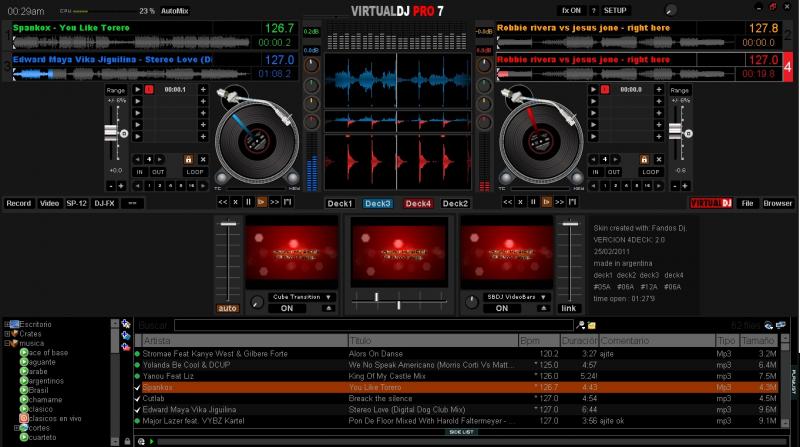The height and width of the screenshot is (447, 800).
Task: Select Deck3 tab
Action: [378, 203]
